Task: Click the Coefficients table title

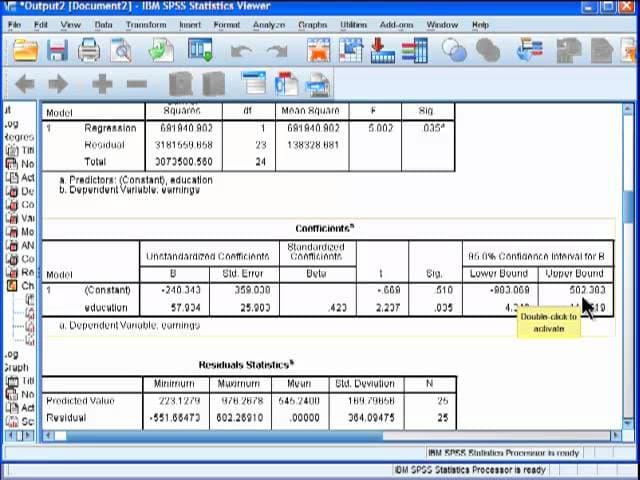Action: click(324, 228)
